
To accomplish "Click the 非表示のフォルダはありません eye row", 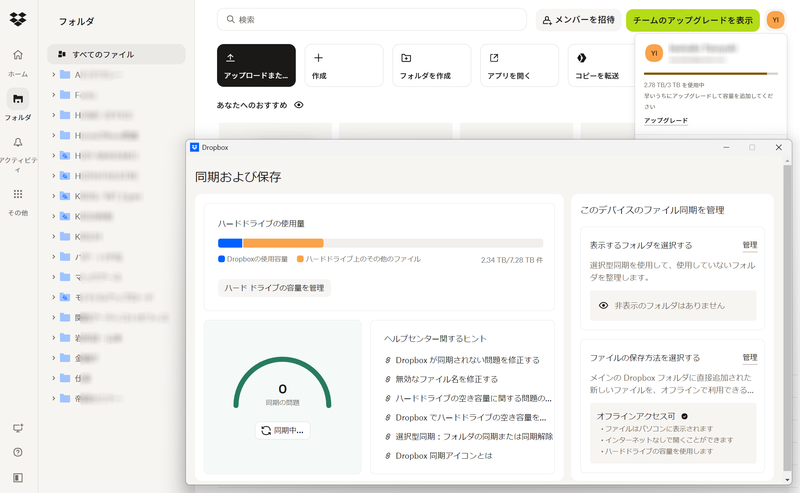I will point(669,305).
